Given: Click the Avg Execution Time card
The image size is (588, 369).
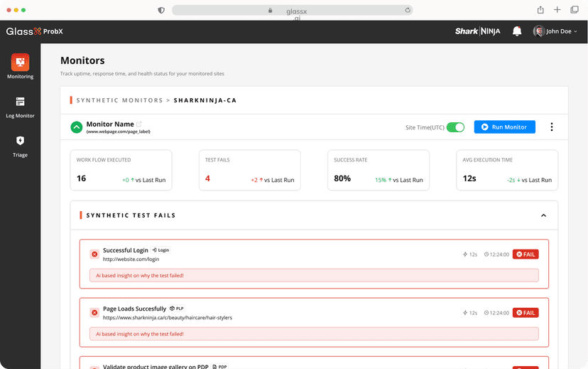Looking at the screenshot, I should 507,170.
